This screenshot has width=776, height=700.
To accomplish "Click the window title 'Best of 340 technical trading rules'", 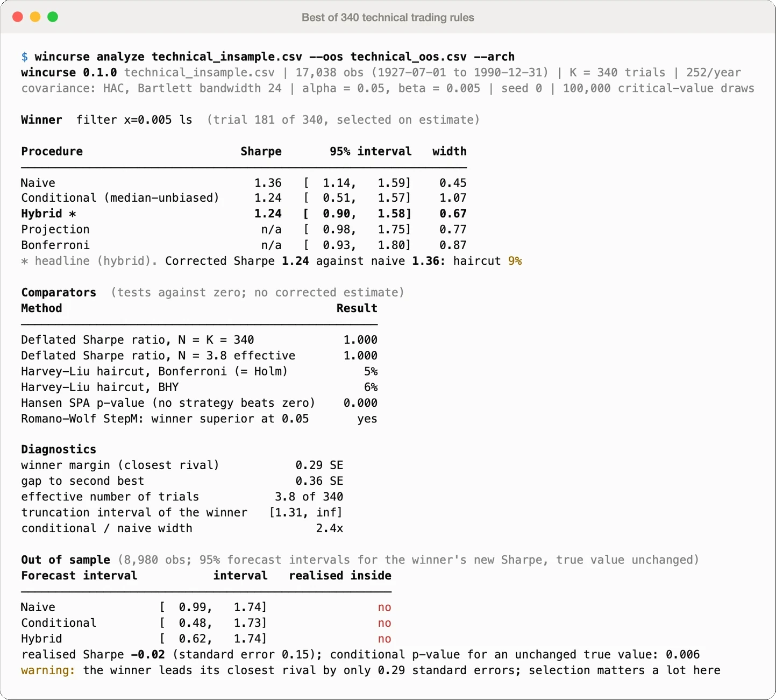I will pos(388,17).
